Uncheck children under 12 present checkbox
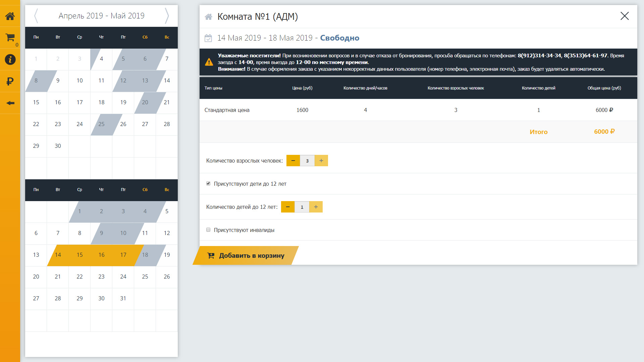The width and height of the screenshot is (644, 362). pos(208,184)
